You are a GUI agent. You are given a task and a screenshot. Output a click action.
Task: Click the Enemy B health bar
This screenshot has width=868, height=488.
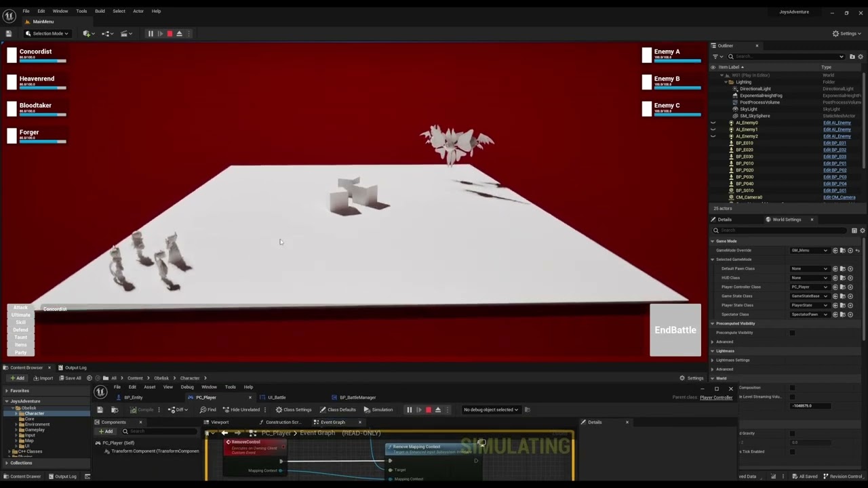click(x=677, y=87)
